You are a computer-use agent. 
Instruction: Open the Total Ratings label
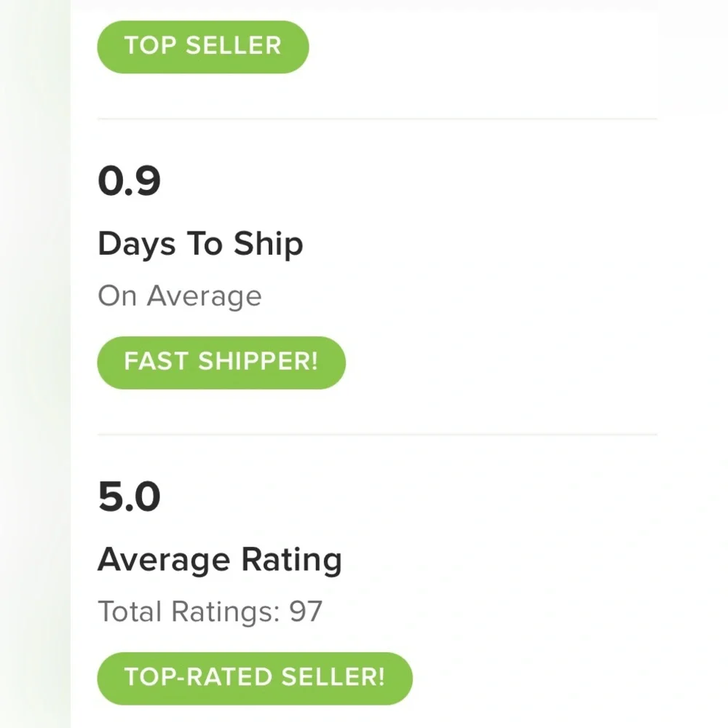tap(189, 612)
